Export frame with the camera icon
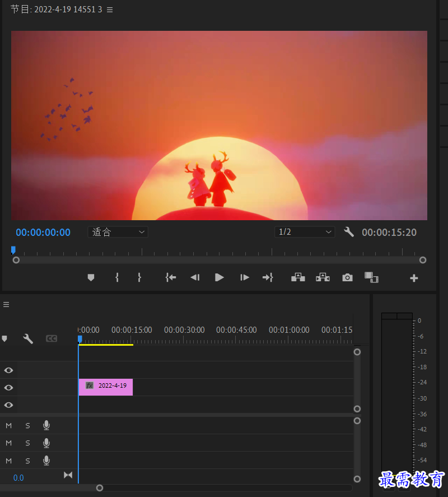Screen dimensions: 448x497 point(347,278)
